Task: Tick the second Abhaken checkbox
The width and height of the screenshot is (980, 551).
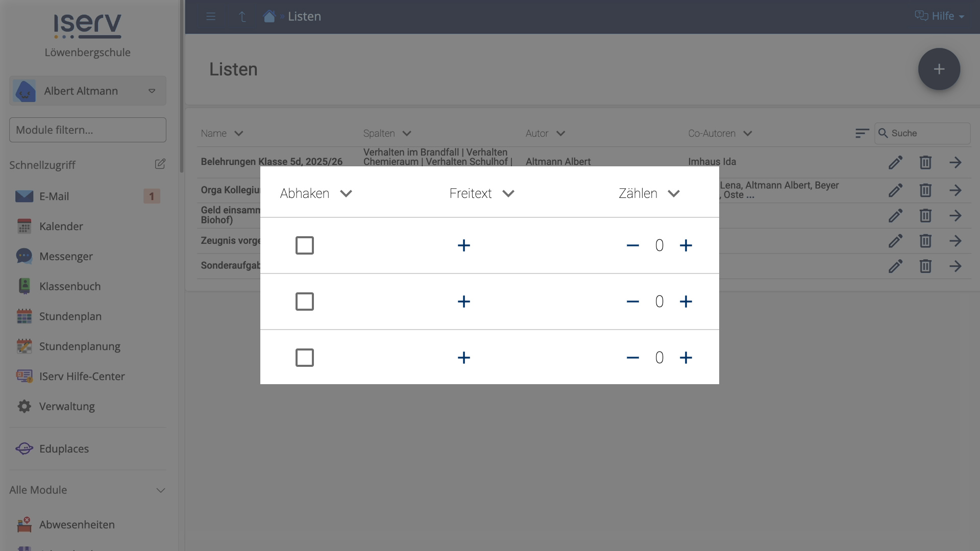Action: [305, 302]
